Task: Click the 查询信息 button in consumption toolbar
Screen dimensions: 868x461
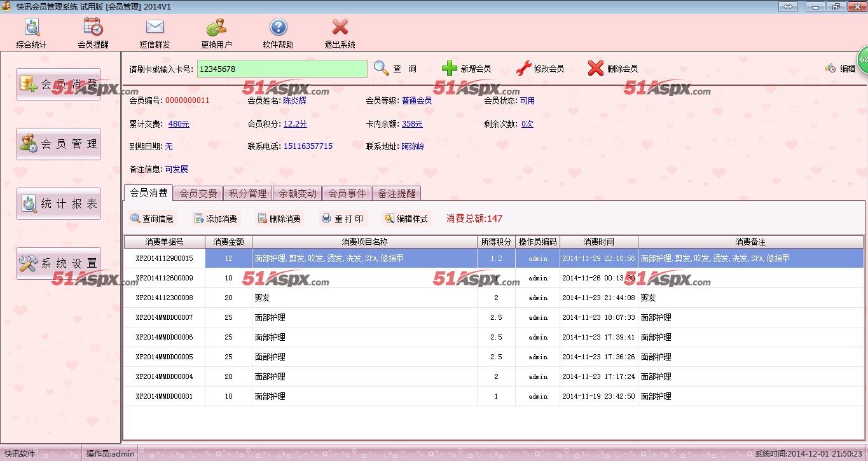Action: (x=152, y=219)
